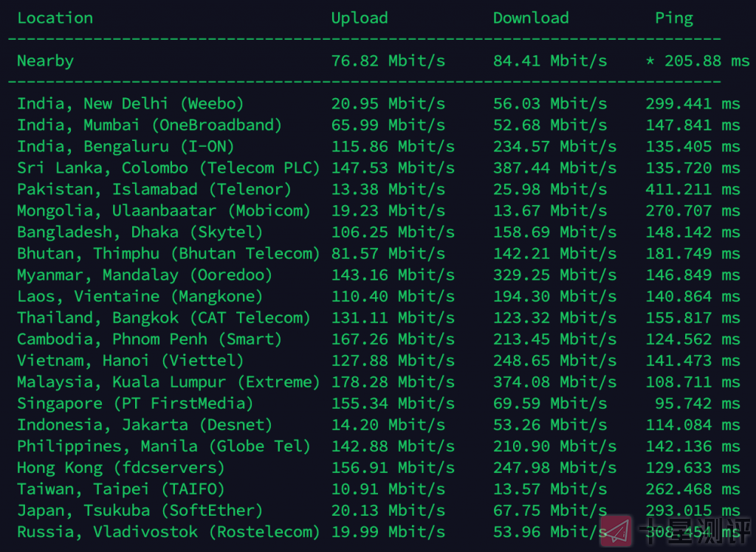Viewport: 756px width, 552px height.
Task: Click the Thailand, Bangkok (CAT Telecom) row
Action: pyautogui.click(x=164, y=318)
